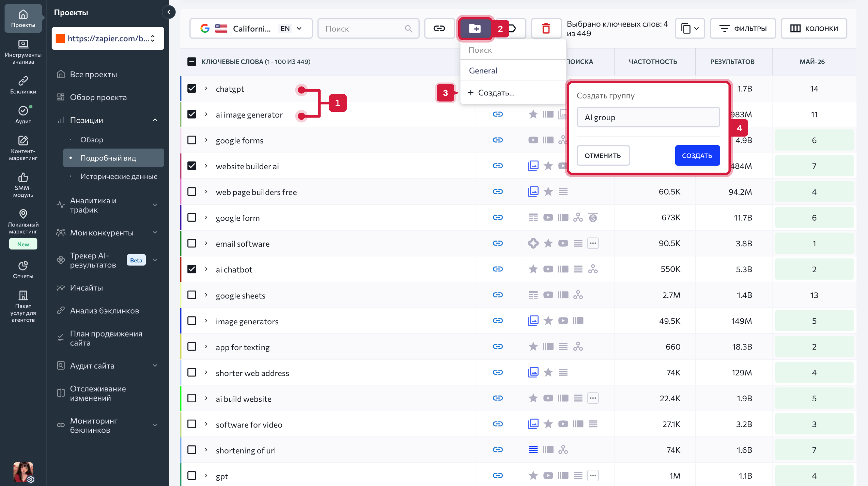868x486 pixels.
Task: Click the link icon in the toolbar
Action: click(439, 28)
